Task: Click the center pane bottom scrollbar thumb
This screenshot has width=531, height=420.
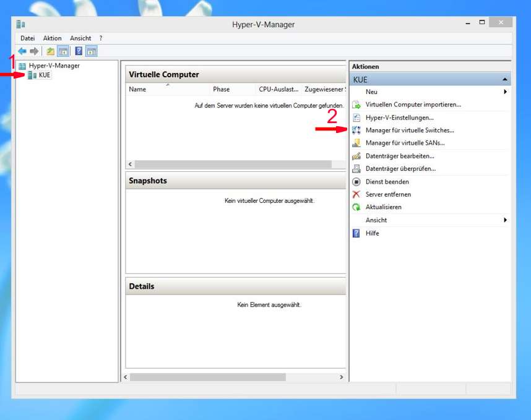Action: [207, 377]
